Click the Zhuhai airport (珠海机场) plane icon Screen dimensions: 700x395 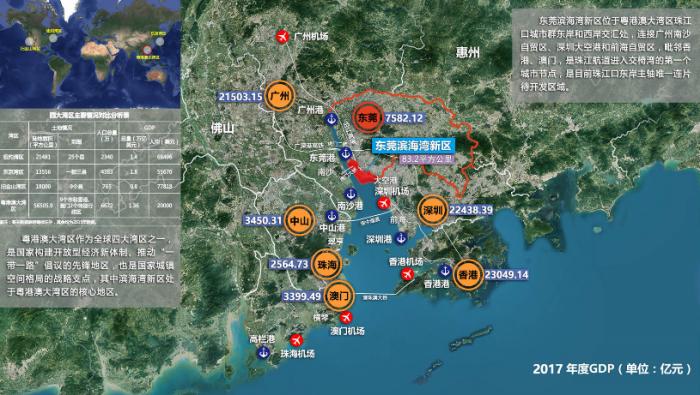(296, 340)
